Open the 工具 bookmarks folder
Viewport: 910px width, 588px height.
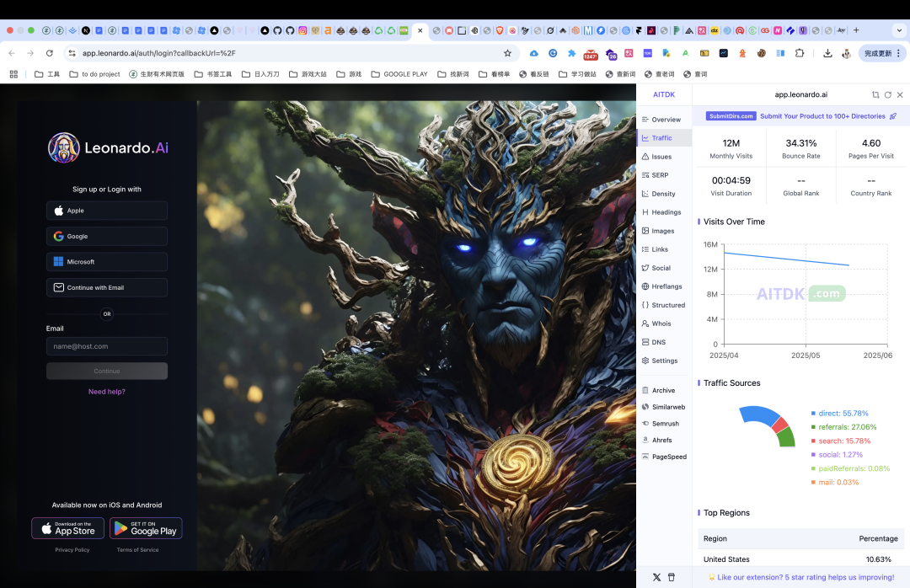pos(47,74)
